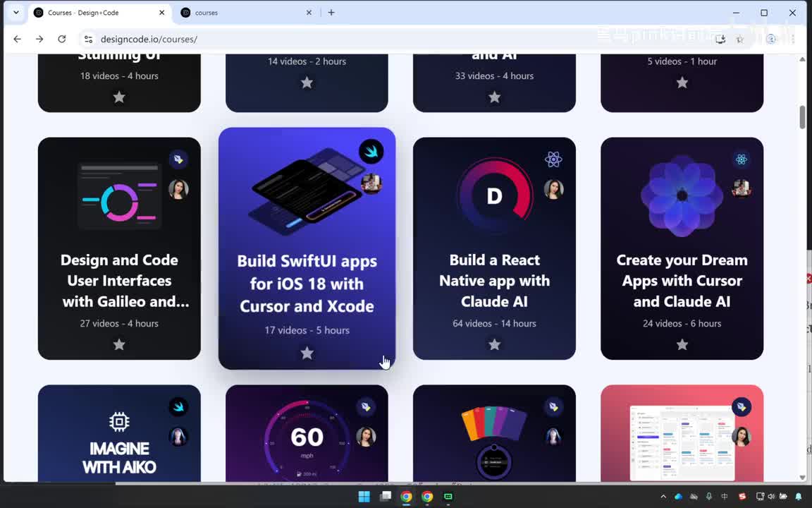Viewport: 812px width, 508px height.
Task: Click the Swift icon on the SwiftUI apps card
Action: 371,152
